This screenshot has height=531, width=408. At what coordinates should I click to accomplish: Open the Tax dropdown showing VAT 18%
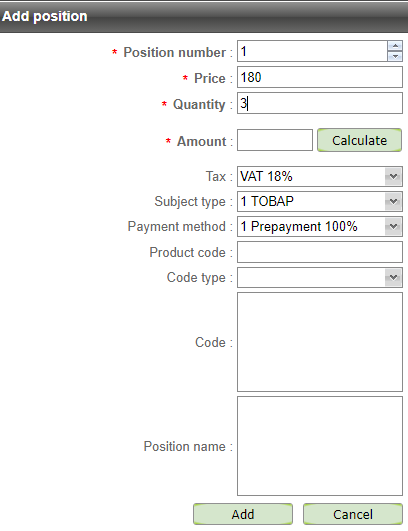[320, 176]
